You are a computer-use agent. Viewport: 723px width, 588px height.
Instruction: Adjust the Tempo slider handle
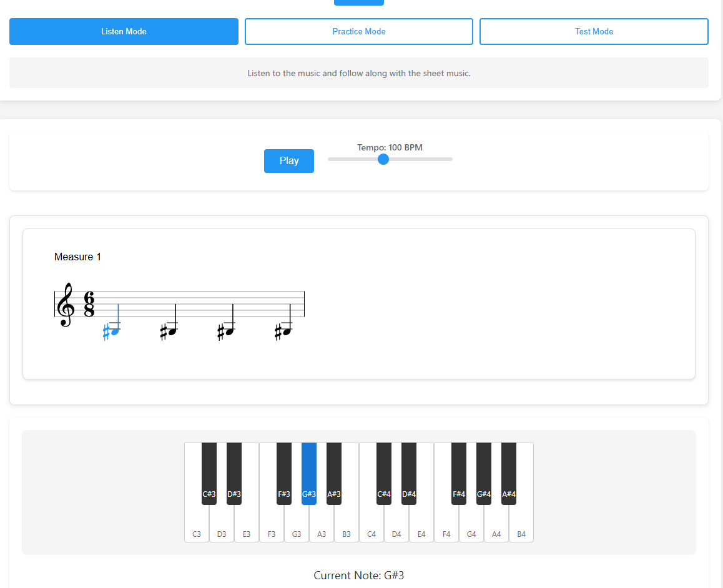[383, 159]
